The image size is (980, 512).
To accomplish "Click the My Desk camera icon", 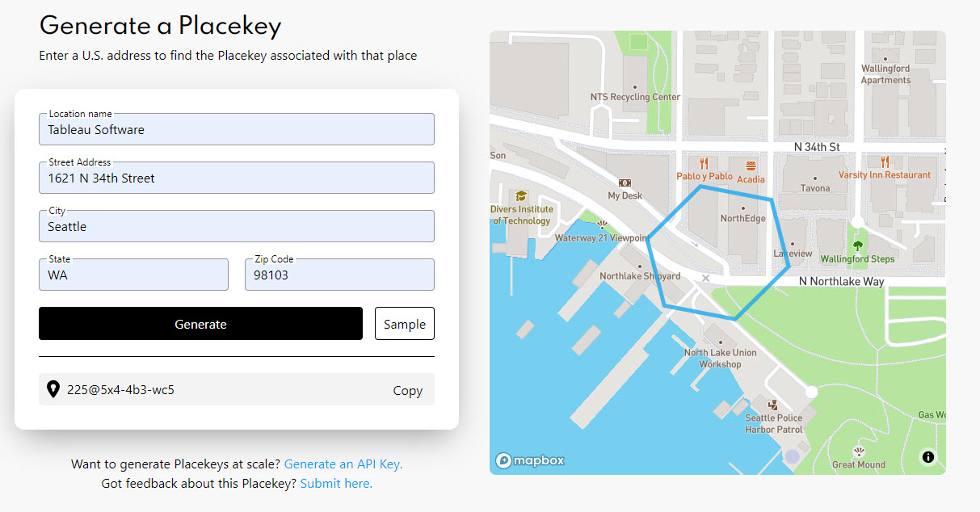I will pos(624,183).
